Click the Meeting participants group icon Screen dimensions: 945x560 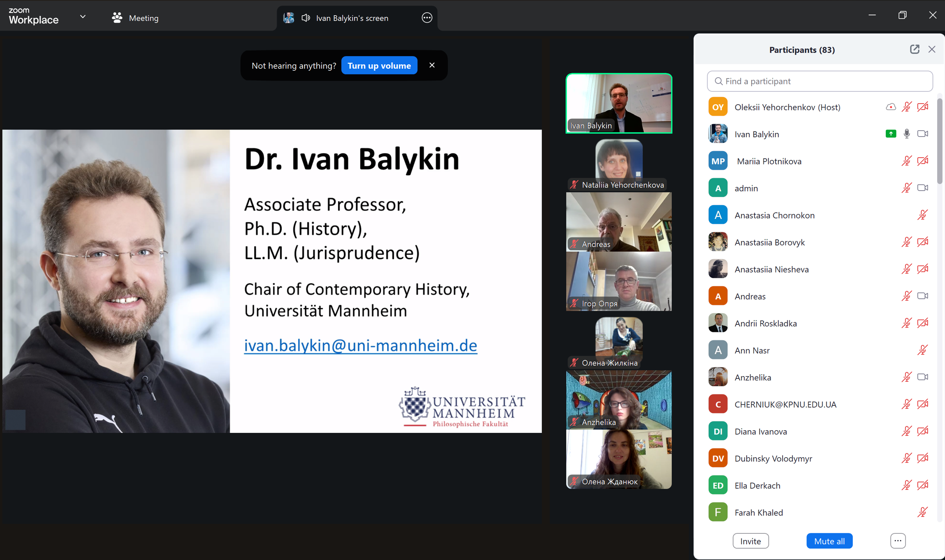click(x=117, y=18)
